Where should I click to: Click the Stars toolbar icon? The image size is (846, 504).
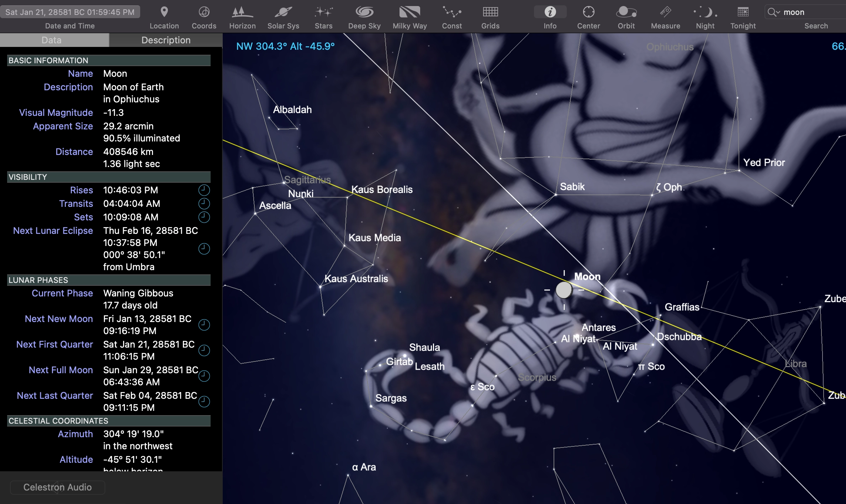[323, 12]
